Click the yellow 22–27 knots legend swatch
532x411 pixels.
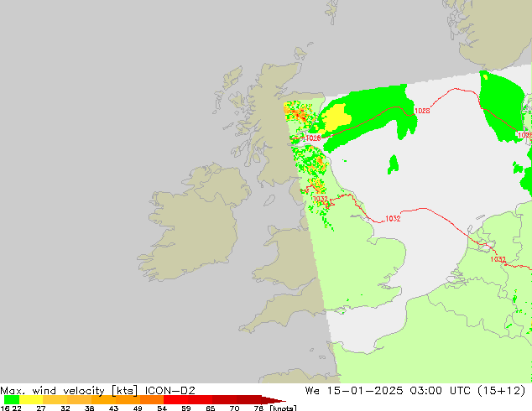coord(31,400)
